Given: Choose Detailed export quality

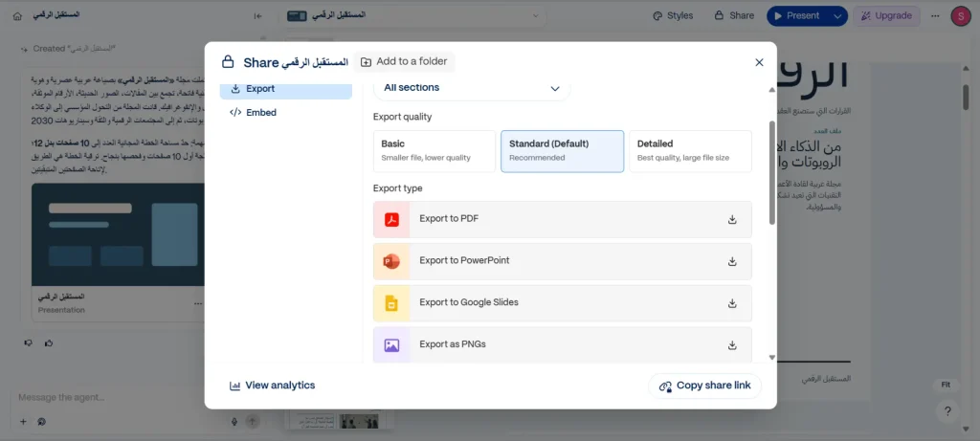Looking at the screenshot, I should tap(690, 151).
